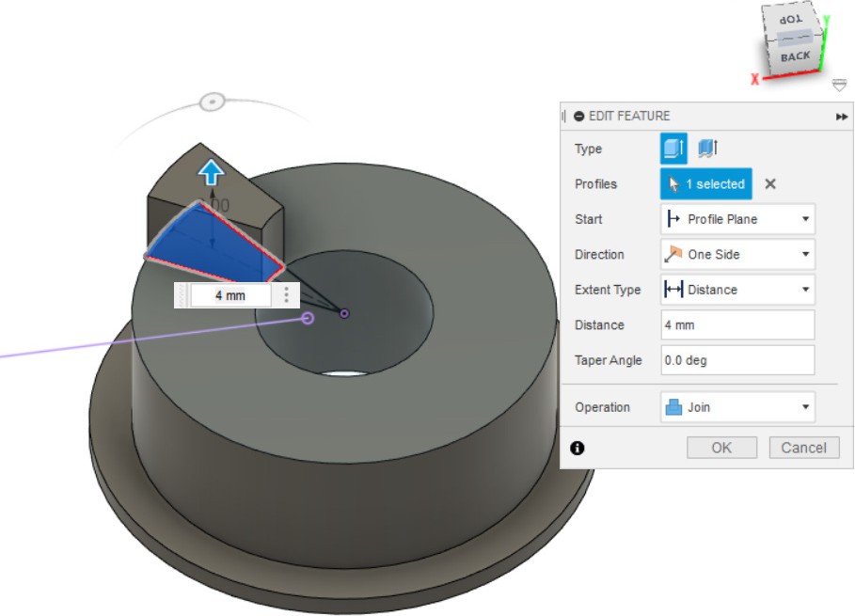Toggle the '1 selected' Profiles selector
This screenshot has width=855, height=616.
click(x=705, y=184)
